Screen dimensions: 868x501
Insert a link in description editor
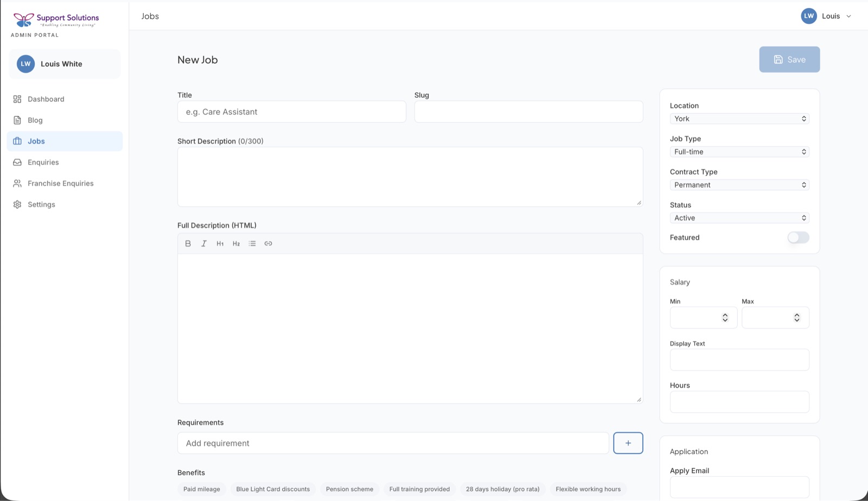268,243
